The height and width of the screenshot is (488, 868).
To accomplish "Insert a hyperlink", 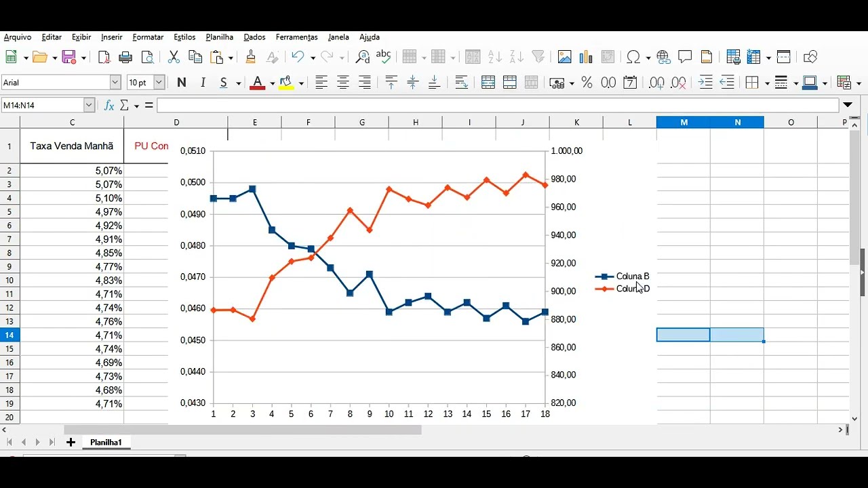I will pos(663,57).
